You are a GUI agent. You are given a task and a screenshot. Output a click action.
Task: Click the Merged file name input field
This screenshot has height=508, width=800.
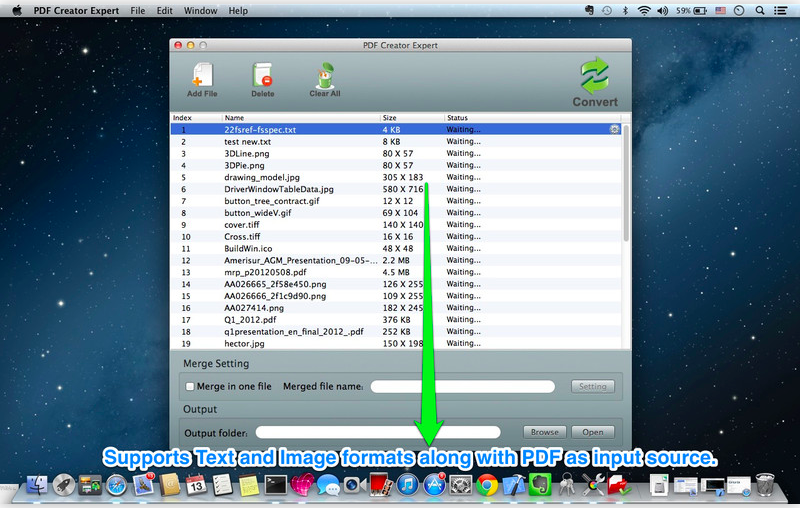tap(463, 387)
